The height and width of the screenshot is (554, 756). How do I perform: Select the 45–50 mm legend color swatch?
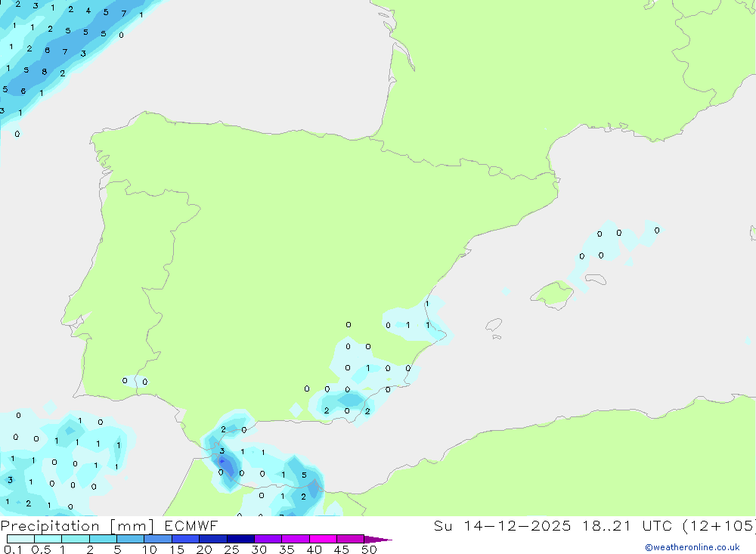click(351, 539)
